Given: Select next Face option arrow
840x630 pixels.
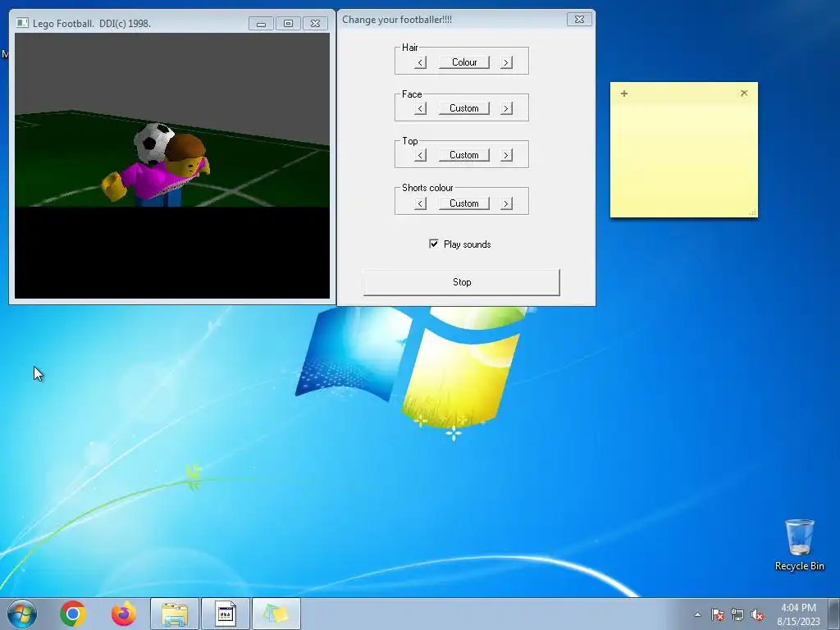Looking at the screenshot, I should (x=506, y=109).
